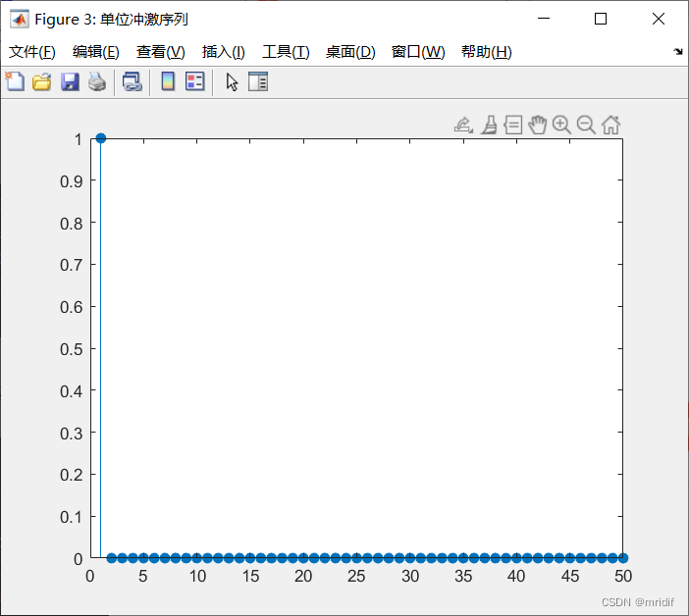689x616 pixels.
Task: Click the x-axis label 40
Action: [516, 576]
